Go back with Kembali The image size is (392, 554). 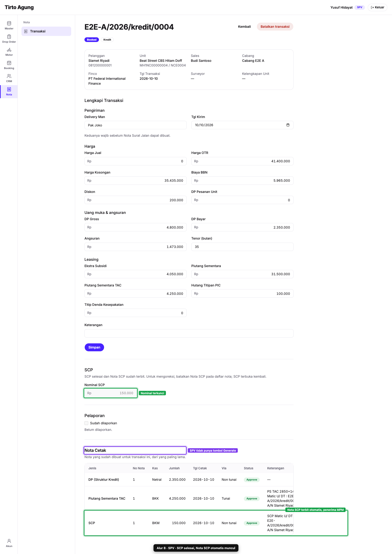[244, 27]
